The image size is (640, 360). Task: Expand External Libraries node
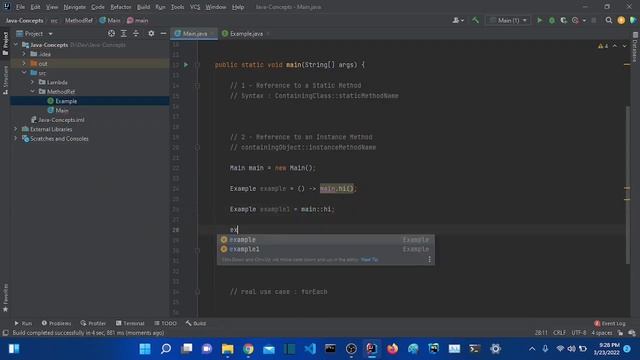click(x=16, y=129)
